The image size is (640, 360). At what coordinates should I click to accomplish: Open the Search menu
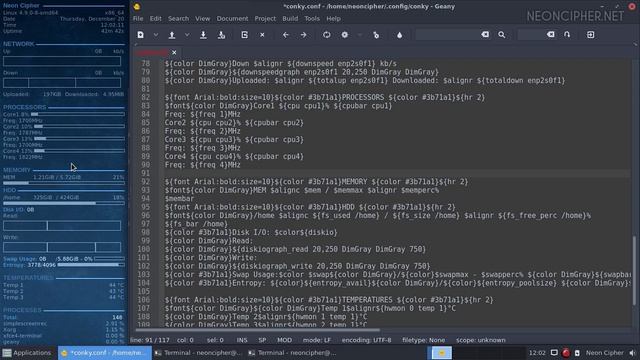coord(178,19)
